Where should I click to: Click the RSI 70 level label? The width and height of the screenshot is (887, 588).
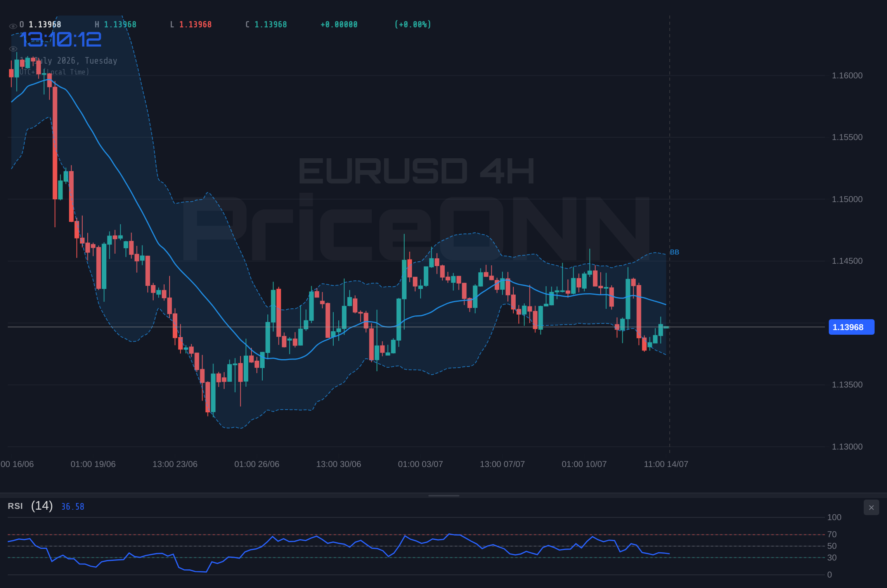(x=832, y=534)
